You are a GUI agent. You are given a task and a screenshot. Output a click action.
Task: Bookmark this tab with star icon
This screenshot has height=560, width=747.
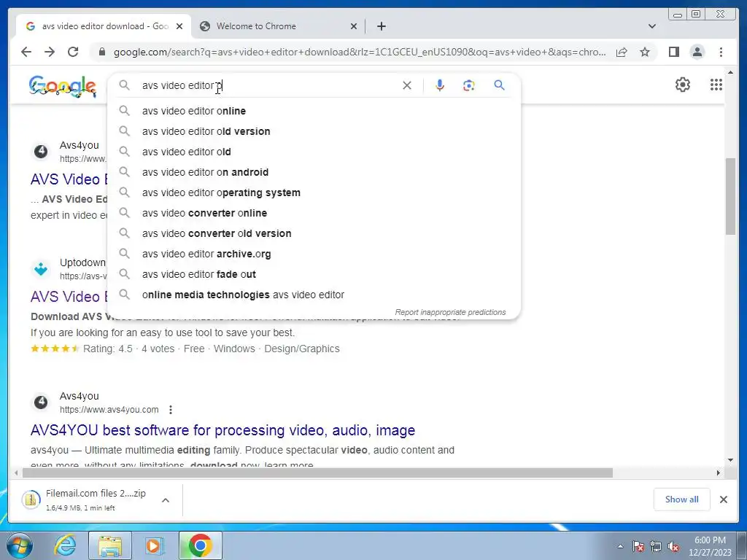pyautogui.click(x=645, y=52)
